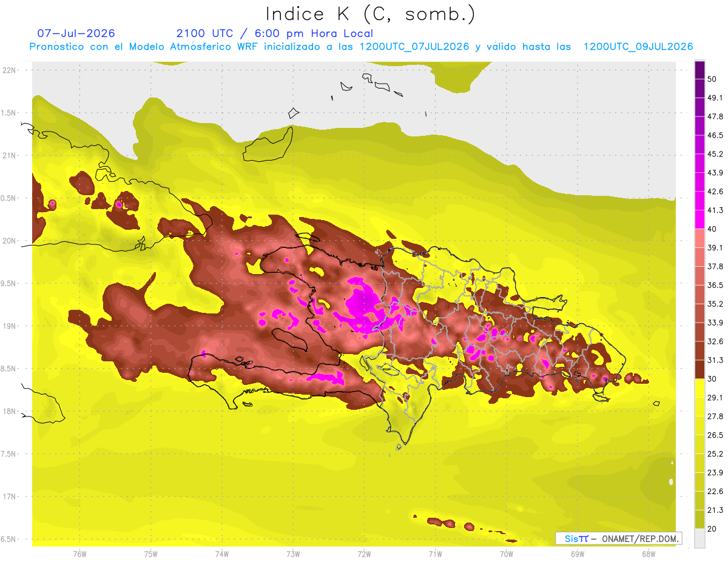The height and width of the screenshot is (562, 728).
Task: Click the longitude label '68W'
Action: tap(649, 554)
